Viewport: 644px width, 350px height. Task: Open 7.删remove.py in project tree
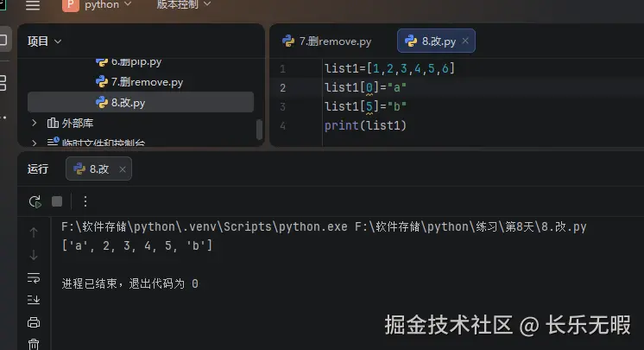[x=140, y=82]
